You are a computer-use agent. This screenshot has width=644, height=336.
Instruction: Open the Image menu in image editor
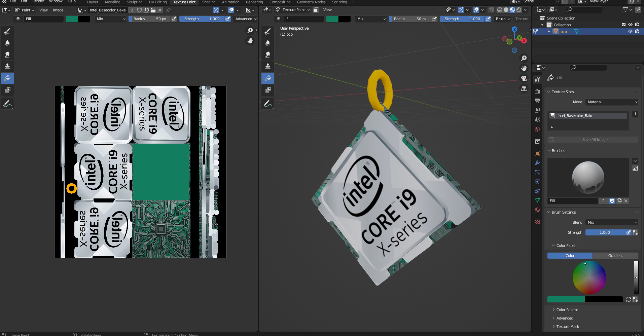point(58,10)
